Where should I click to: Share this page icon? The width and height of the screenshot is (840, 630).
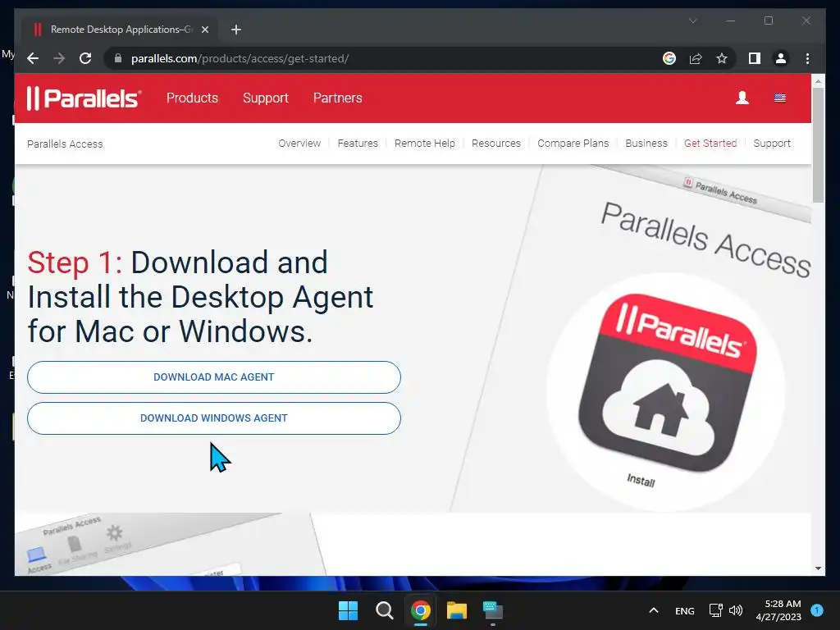click(696, 58)
